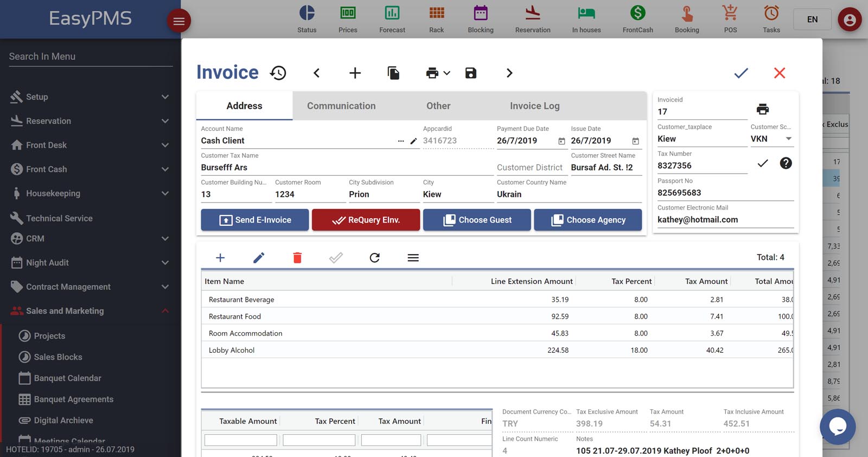Open Customer Scheme VKN dropdown

click(788, 139)
